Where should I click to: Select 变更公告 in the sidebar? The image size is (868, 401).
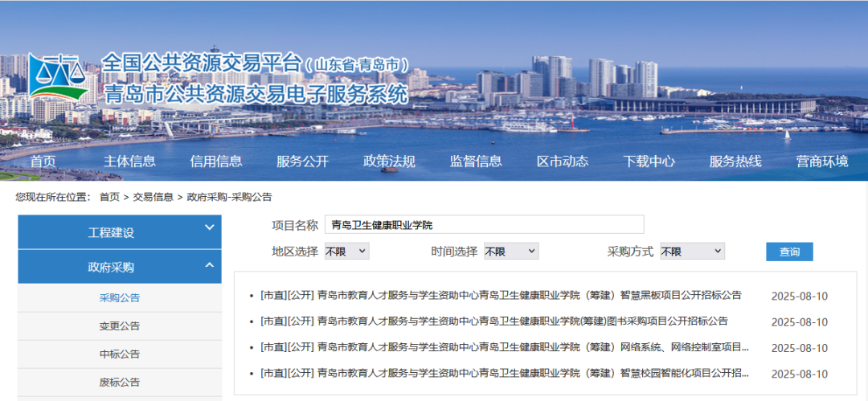click(120, 325)
